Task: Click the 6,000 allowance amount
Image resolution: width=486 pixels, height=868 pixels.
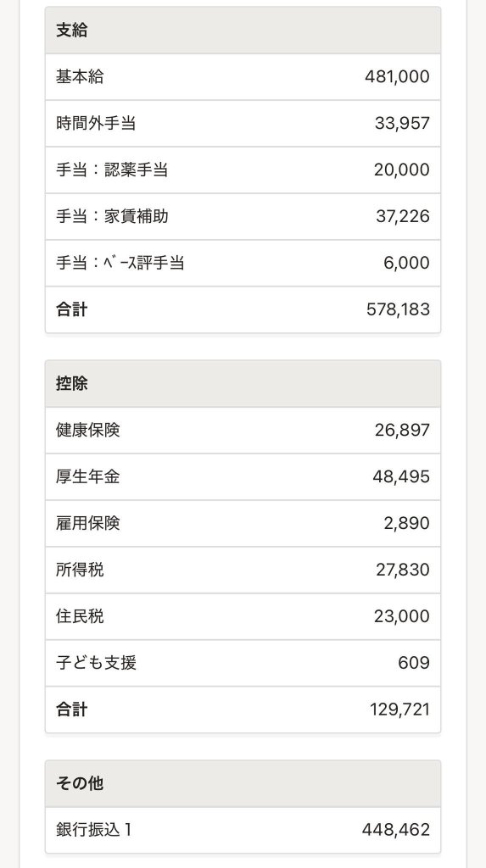Action: click(x=406, y=263)
